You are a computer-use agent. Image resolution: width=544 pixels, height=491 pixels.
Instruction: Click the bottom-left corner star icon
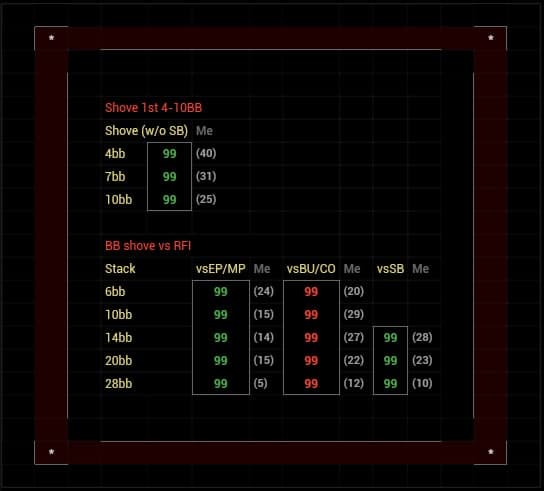click(x=51, y=451)
